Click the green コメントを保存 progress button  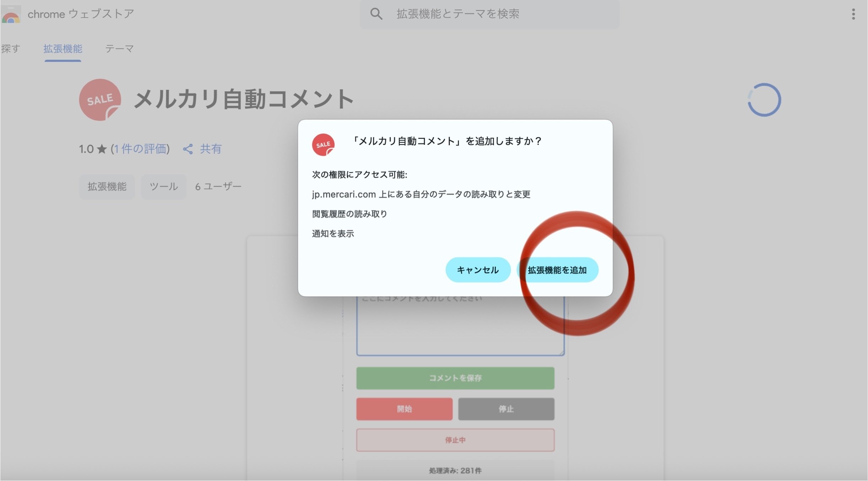click(455, 378)
